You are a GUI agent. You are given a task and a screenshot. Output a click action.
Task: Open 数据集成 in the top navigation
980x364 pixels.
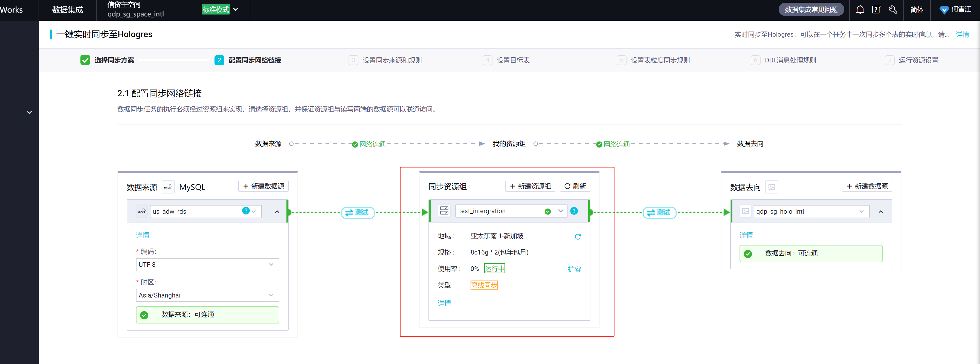coord(67,10)
